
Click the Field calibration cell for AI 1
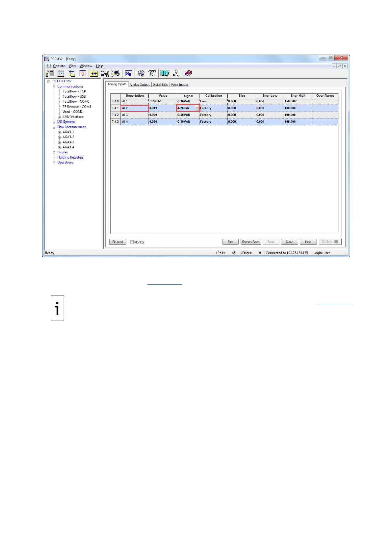(x=213, y=101)
